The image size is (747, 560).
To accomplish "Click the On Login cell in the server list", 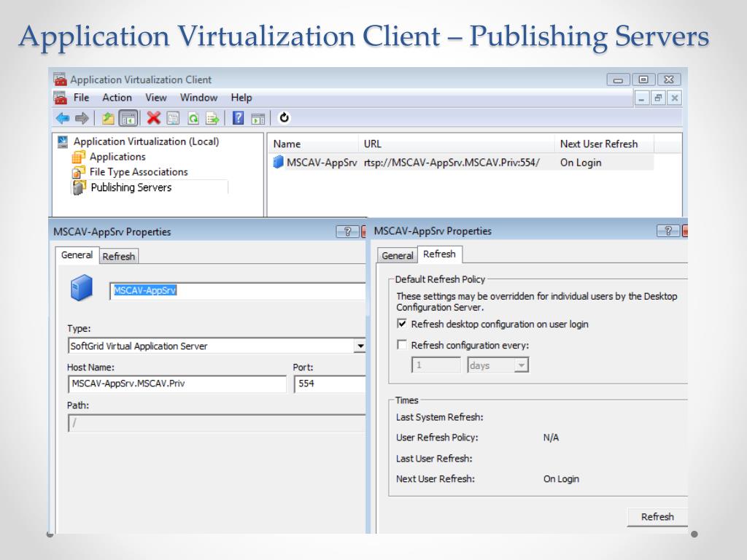I will [x=581, y=163].
